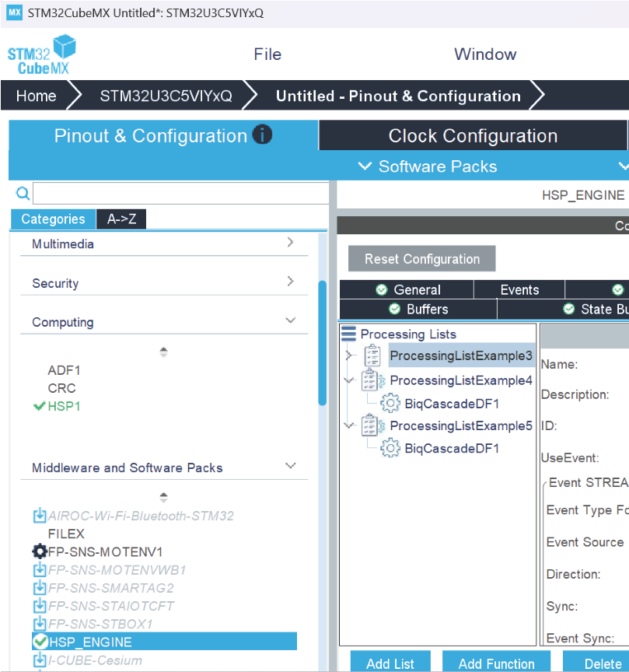Click sort handle above the AIROC middleware list
The image size is (629, 672).
point(163,497)
